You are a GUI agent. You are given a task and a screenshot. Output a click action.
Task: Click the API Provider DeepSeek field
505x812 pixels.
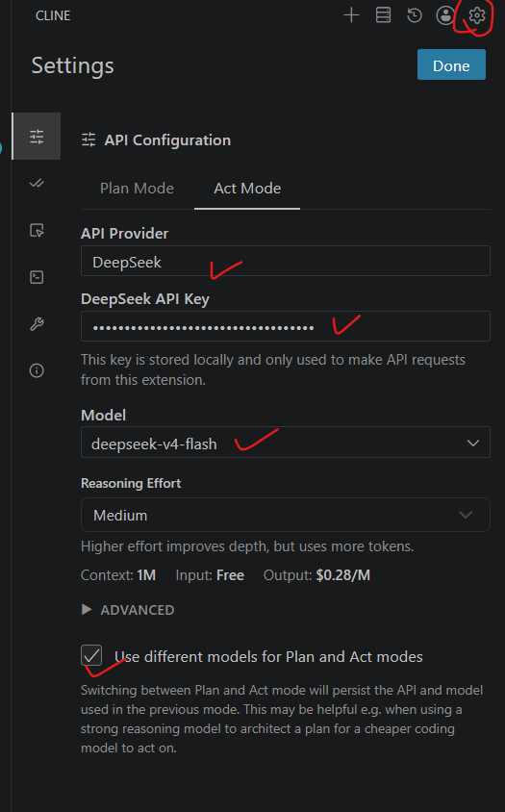pyautogui.click(x=286, y=262)
